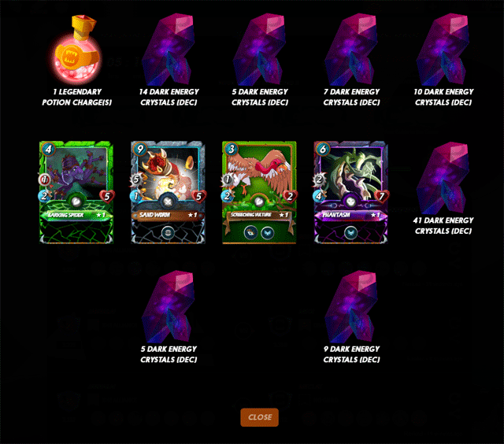
Task: Click Sand Worm's ability icon
Action: (x=168, y=232)
